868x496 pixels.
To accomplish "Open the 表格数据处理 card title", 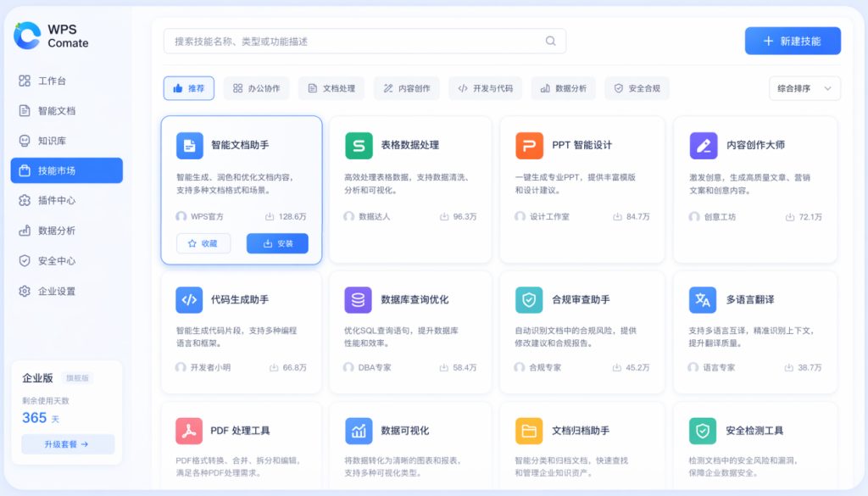I will pos(409,145).
